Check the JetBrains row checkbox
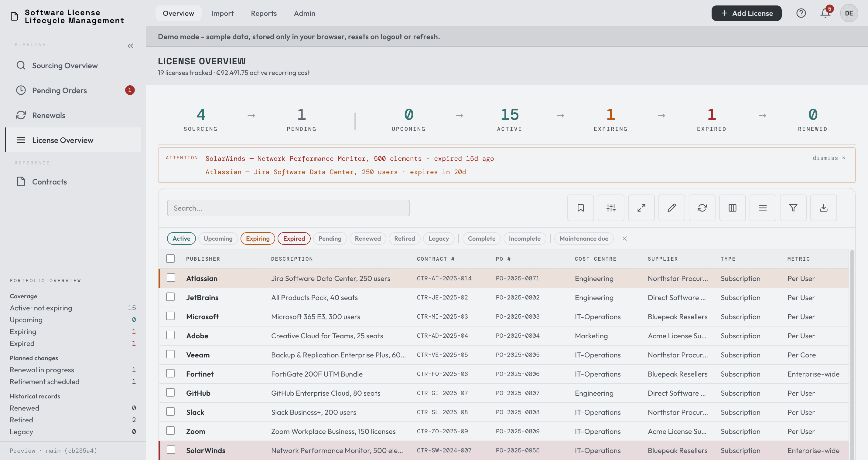This screenshot has height=460, width=868. pos(170,297)
